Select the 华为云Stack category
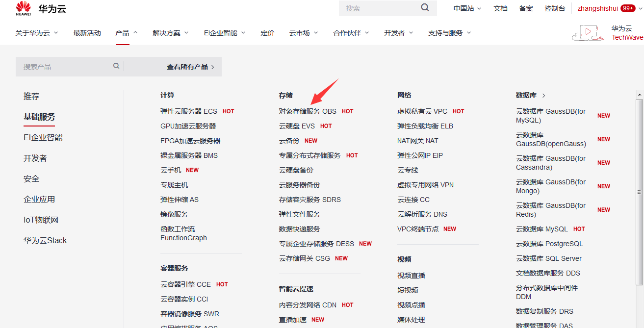The width and height of the screenshot is (644, 328). tap(45, 241)
